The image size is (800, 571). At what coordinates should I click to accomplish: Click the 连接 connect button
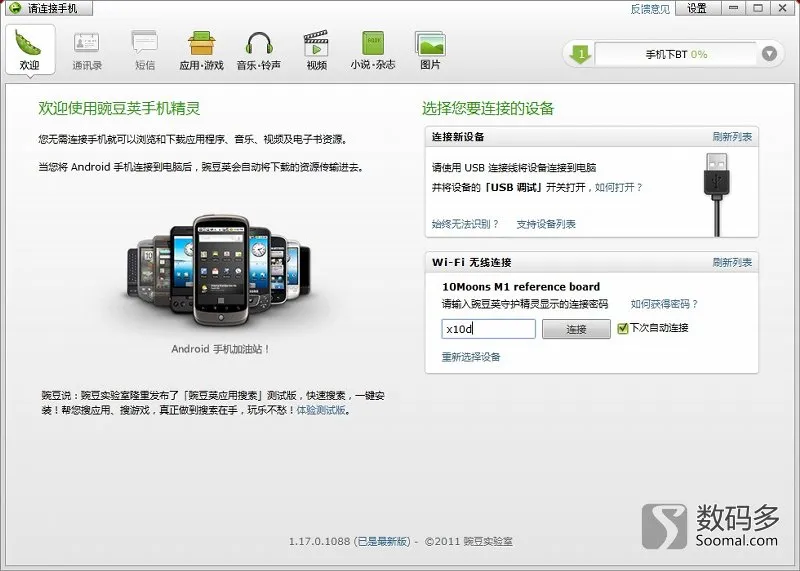point(576,329)
